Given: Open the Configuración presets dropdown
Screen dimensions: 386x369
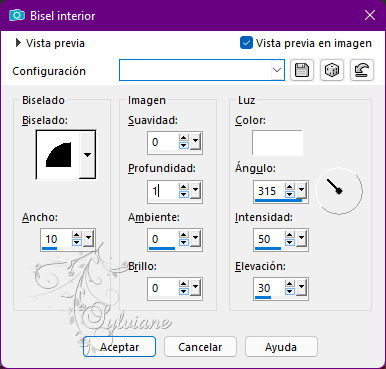Looking at the screenshot, I should click(x=277, y=70).
